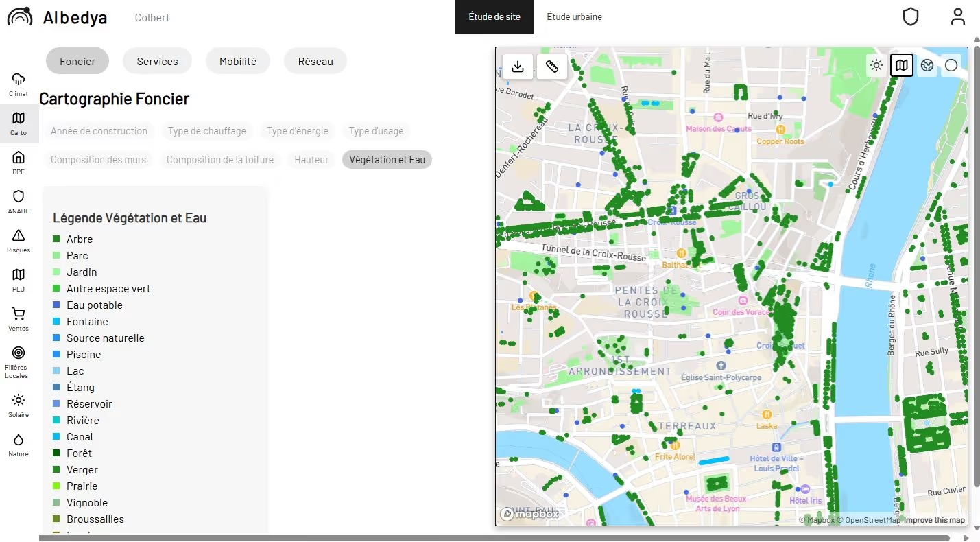The height and width of the screenshot is (542, 980).
Task: Click the Improve this map link
Action: click(x=934, y=520)
